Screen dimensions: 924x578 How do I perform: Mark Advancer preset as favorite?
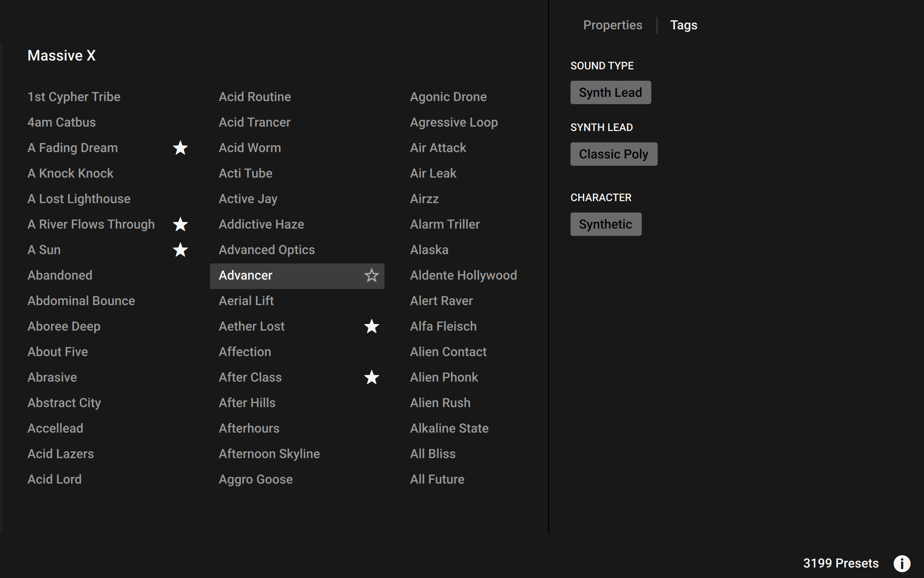point(372,275)
